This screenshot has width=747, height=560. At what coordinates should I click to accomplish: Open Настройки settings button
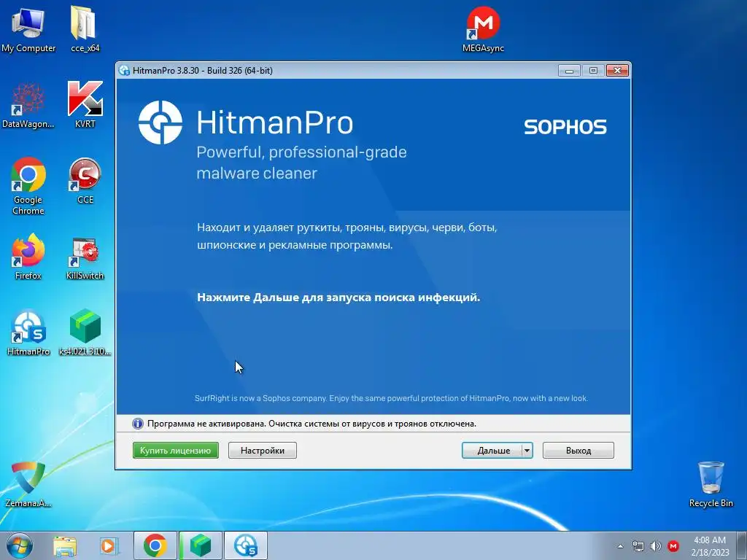263,451
